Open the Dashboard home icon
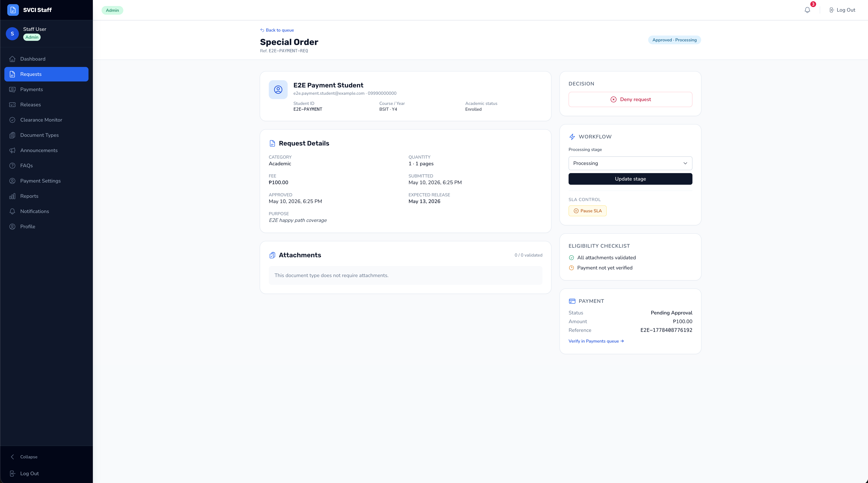The height and width of the screenshot is (483, 868). click(x=13, y=59)
